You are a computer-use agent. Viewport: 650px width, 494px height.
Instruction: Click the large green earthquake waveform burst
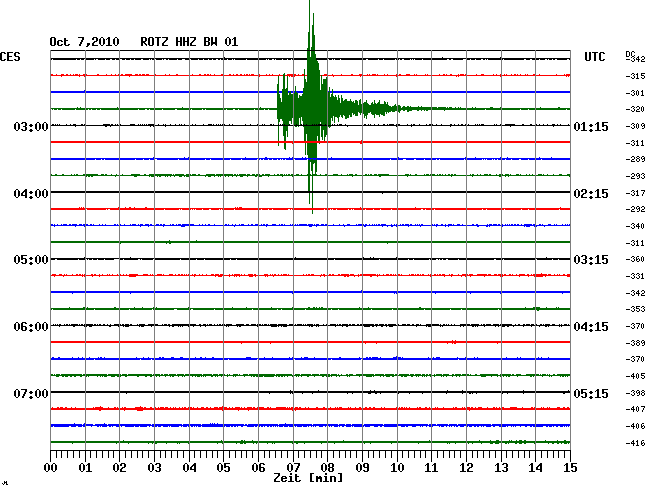(312, 109)
